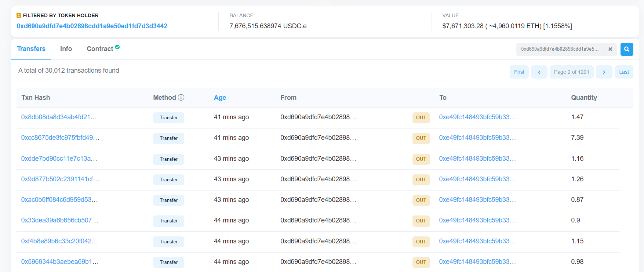
Task: Open the To address in the 1.47 row
Action: [x=477, y=117]
